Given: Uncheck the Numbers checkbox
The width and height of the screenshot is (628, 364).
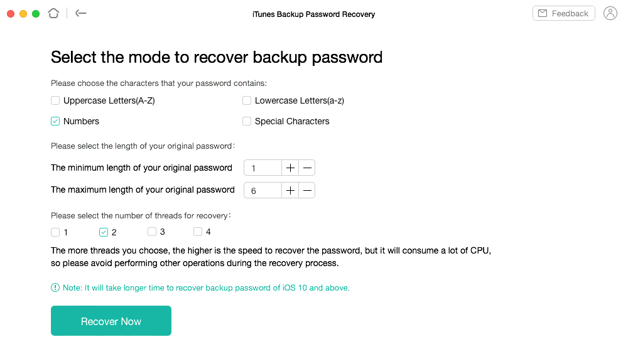Looking at the screenshot, I should [x=55, y=121].
